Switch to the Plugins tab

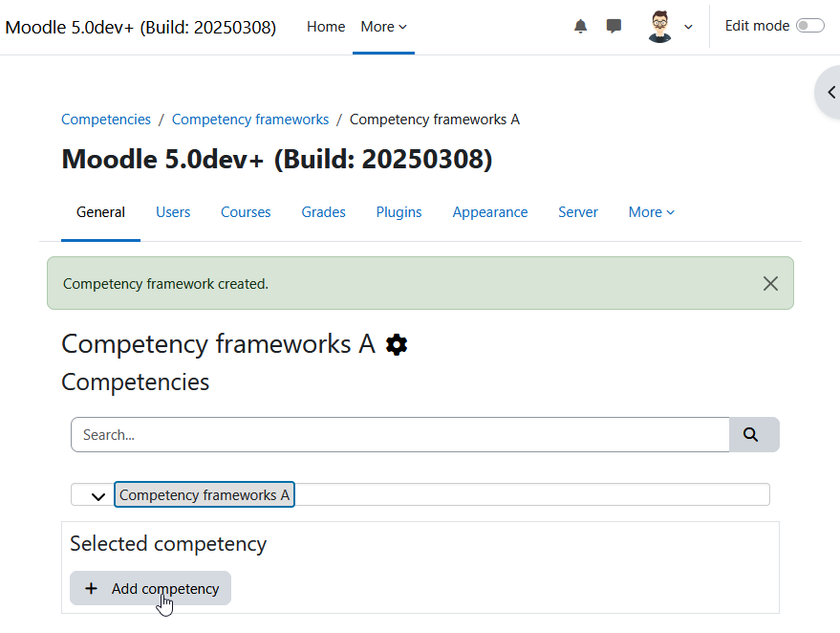[x=398, y=212]
